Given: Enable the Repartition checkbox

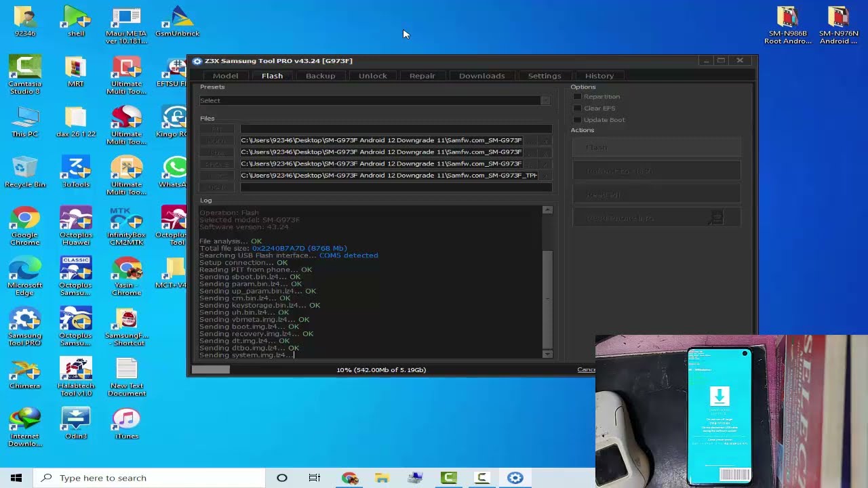Looking at the screenshot, I should [x=578, y=97].
